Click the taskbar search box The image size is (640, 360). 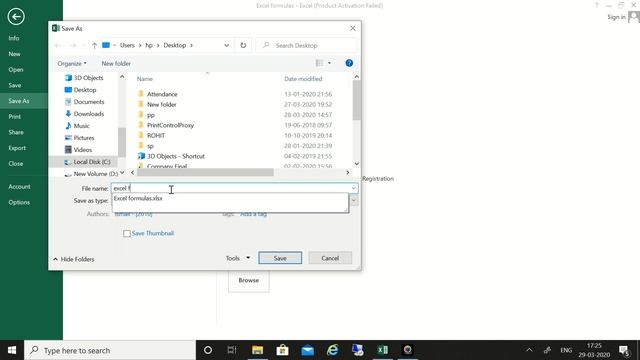click(110, 350)
